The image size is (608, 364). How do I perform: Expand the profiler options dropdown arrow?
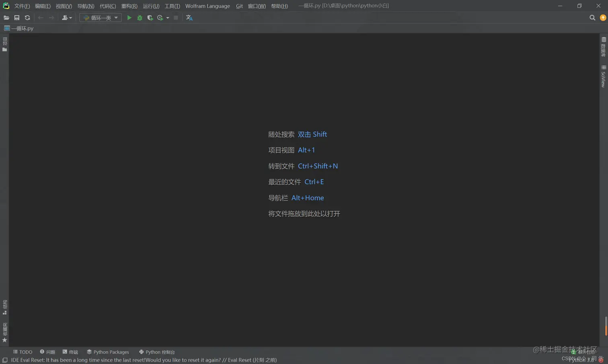[168, 18]
